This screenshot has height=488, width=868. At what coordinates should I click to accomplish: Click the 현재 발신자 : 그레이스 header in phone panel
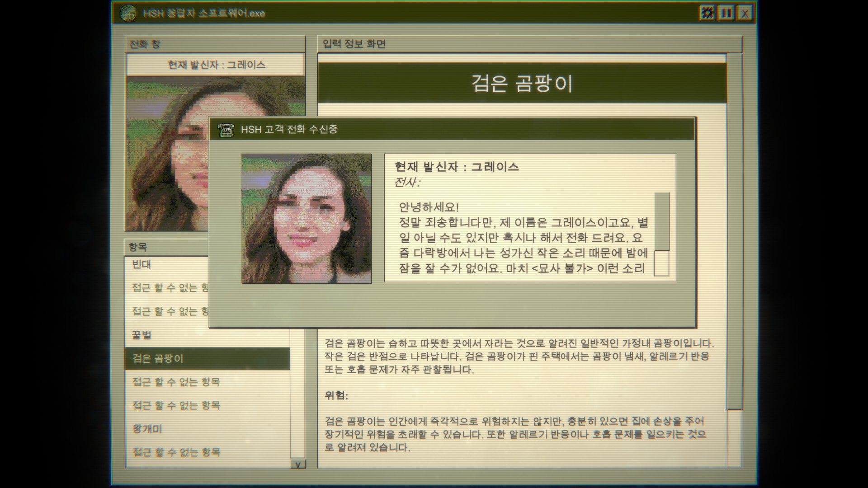(216, 65)
